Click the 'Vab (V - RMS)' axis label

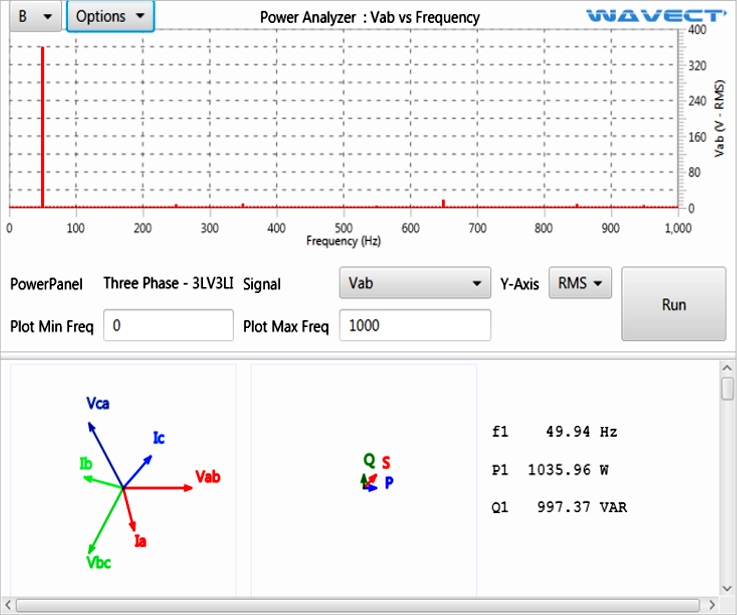coord(719,118)
